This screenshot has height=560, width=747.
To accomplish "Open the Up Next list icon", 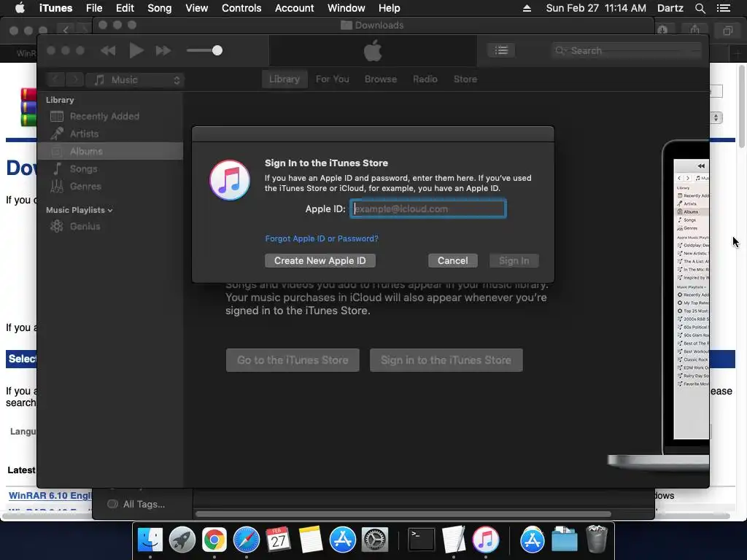I will pos(500,50).
